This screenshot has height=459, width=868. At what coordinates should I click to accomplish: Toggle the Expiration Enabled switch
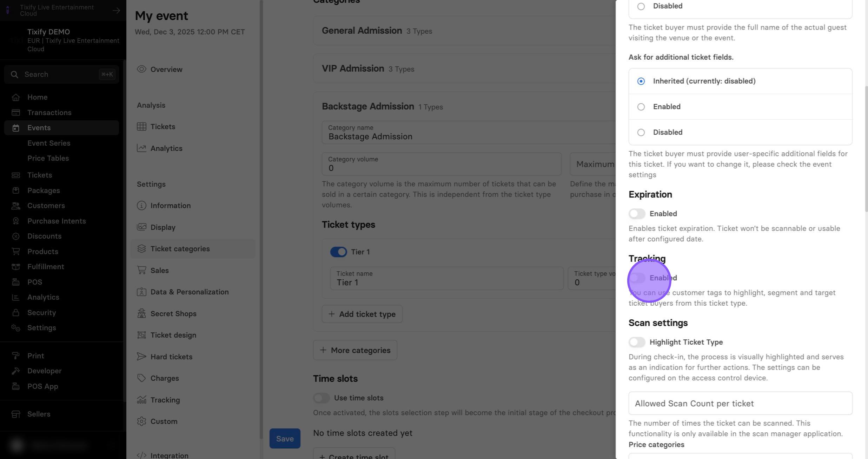tap(637, 214)
